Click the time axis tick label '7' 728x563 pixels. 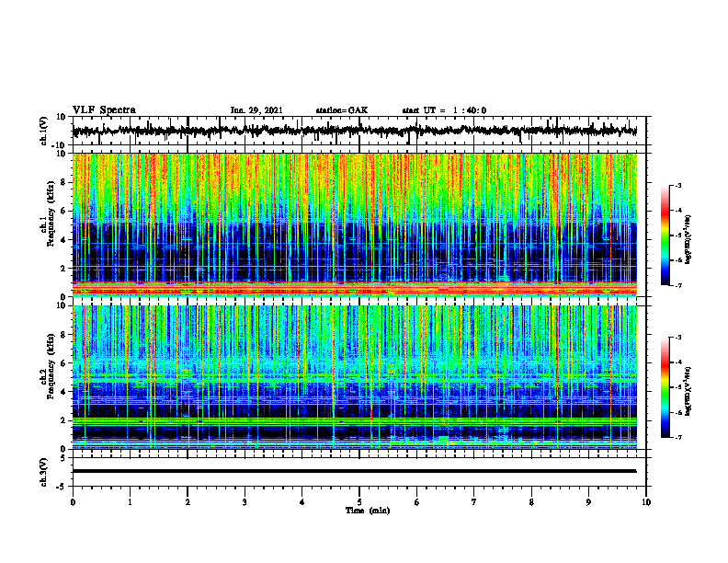pyautogui.click(x=474, y=502)
